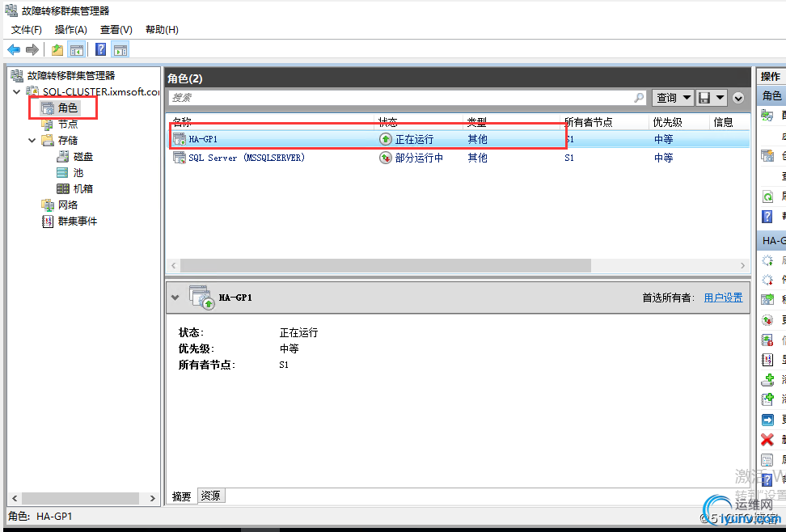Click the configure role icon atop actions pane
Viewport: 786px width, 532px height.
pos(767,115)
